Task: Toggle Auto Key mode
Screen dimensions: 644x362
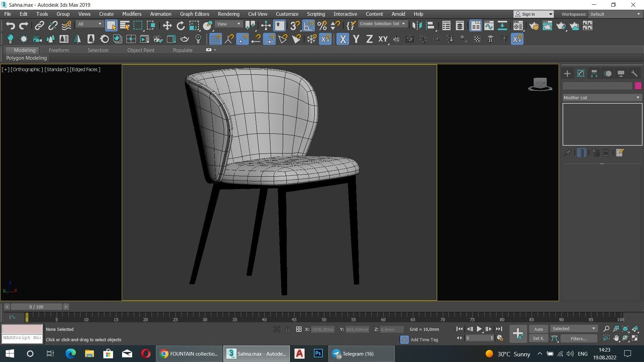Action: pos(538,329)
